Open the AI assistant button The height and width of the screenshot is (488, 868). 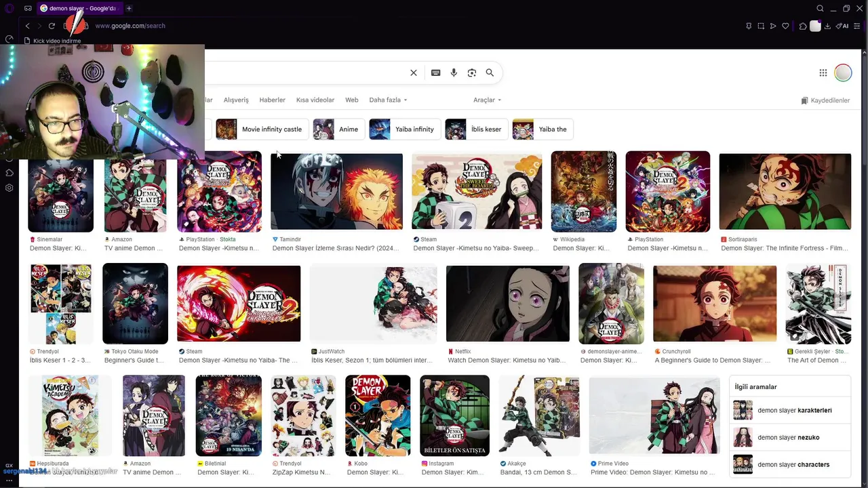coord(843,26)
